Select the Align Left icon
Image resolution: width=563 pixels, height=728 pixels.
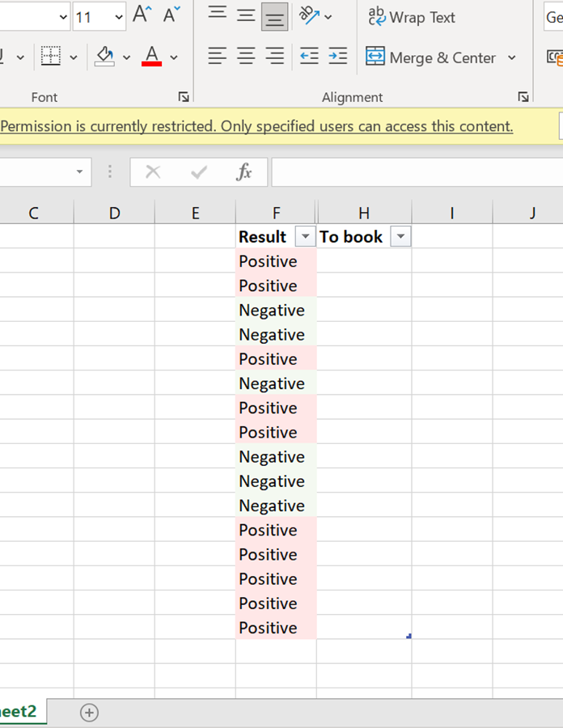(216, 57)
